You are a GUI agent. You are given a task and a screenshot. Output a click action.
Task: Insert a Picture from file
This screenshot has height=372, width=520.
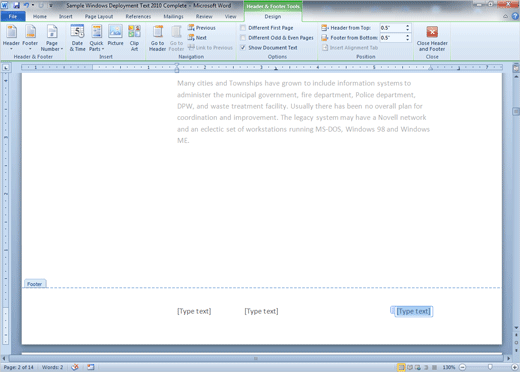click(115, 35)
